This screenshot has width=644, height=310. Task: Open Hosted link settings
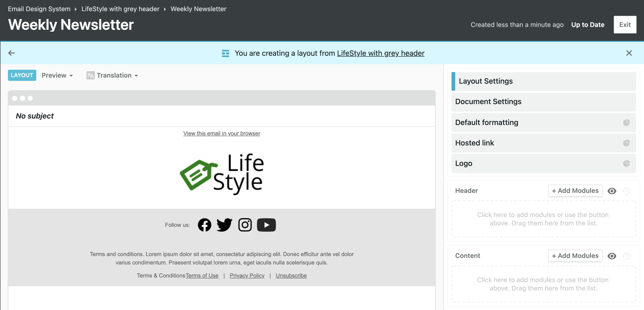[x=544, y=143]
